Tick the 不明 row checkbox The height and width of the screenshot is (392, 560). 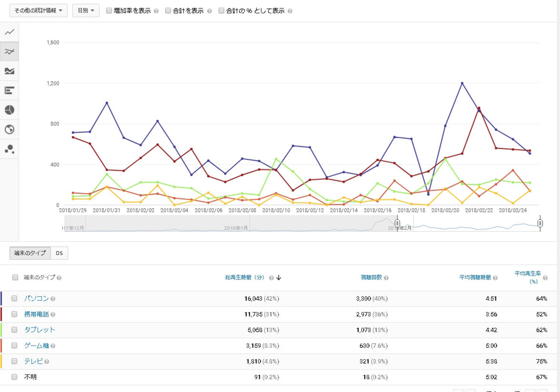14,377
